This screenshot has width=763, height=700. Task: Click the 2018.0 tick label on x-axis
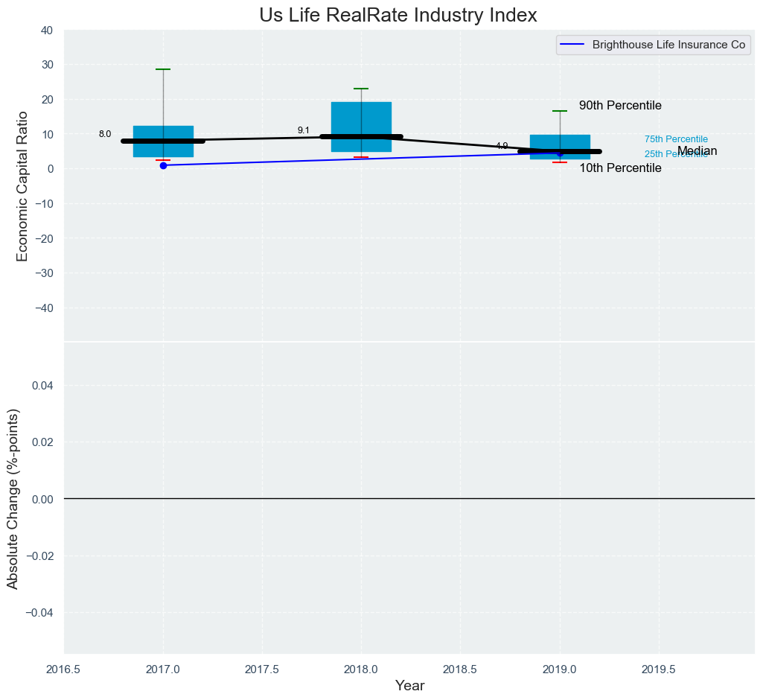(361, 669)
